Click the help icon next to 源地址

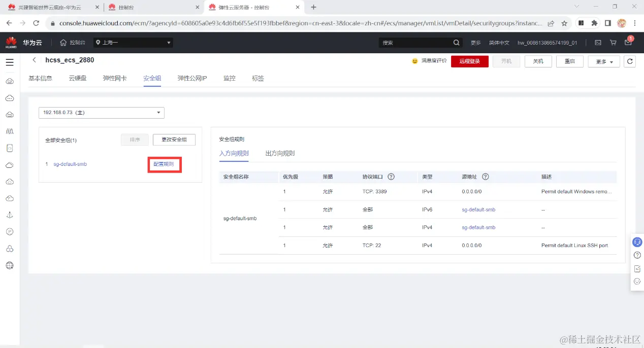coord(486,177)
